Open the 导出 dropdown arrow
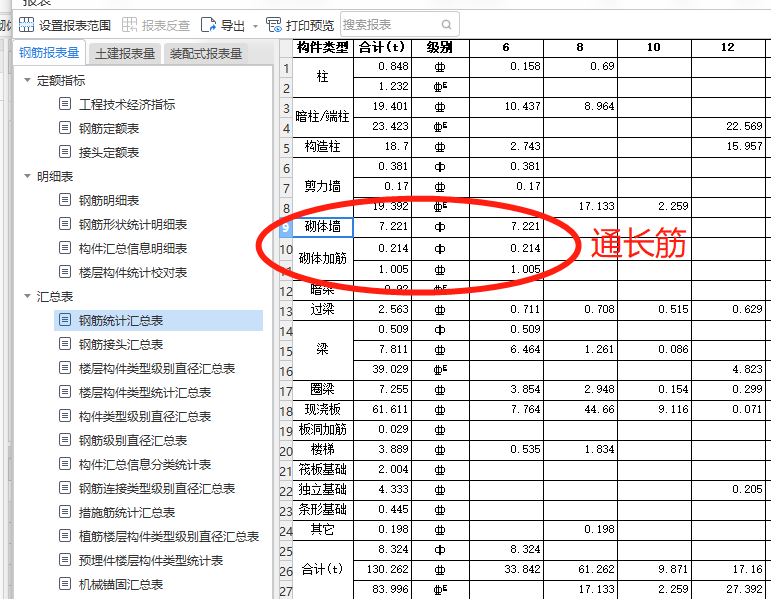This screenshot has width=771, height=599. [255, 26]
